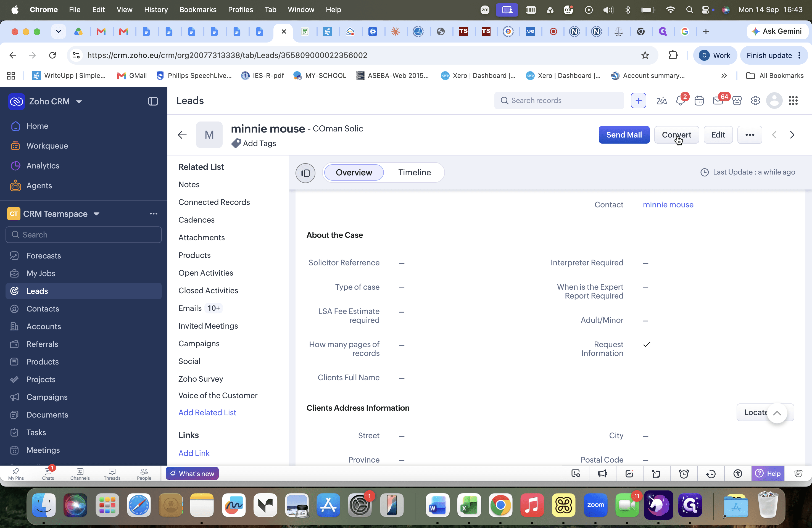Go to the previous lead record arrow
Screen dimensions: 812x528
pos(774,135)
